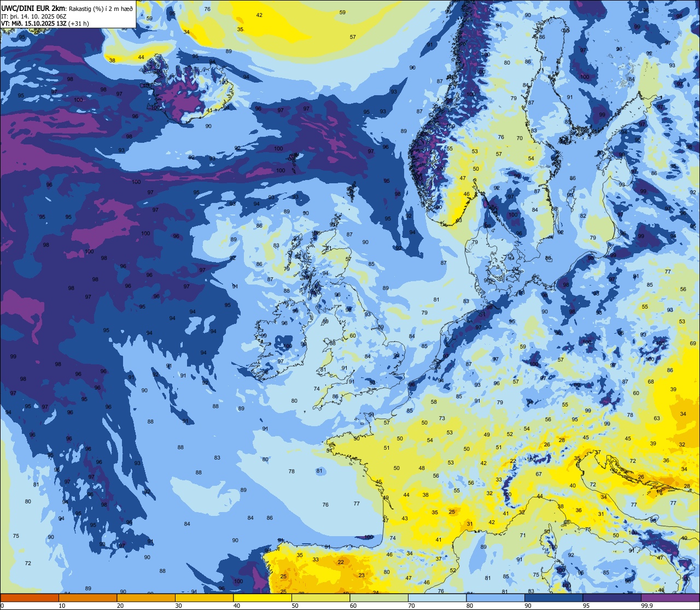The height and width of the screenshot is (610, 700).
Task: Click the orange 10–20 legend swatch
Action: [87, 597]
